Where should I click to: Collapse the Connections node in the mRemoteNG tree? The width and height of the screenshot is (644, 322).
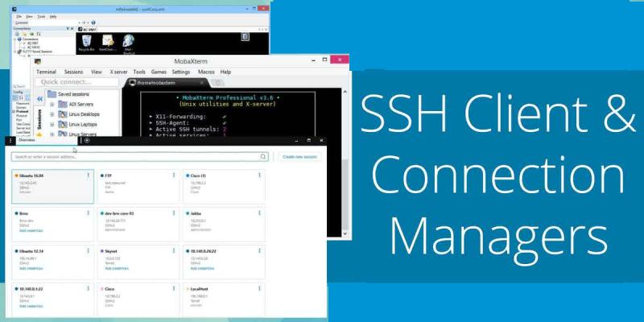[x=14, y=39]
